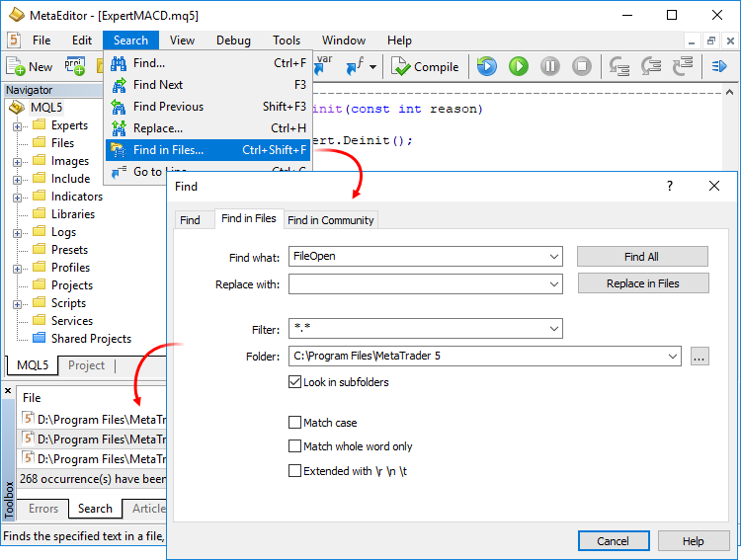
Task: Select the MQL5 root node in Navigator
Action: [x=46, y=108]
